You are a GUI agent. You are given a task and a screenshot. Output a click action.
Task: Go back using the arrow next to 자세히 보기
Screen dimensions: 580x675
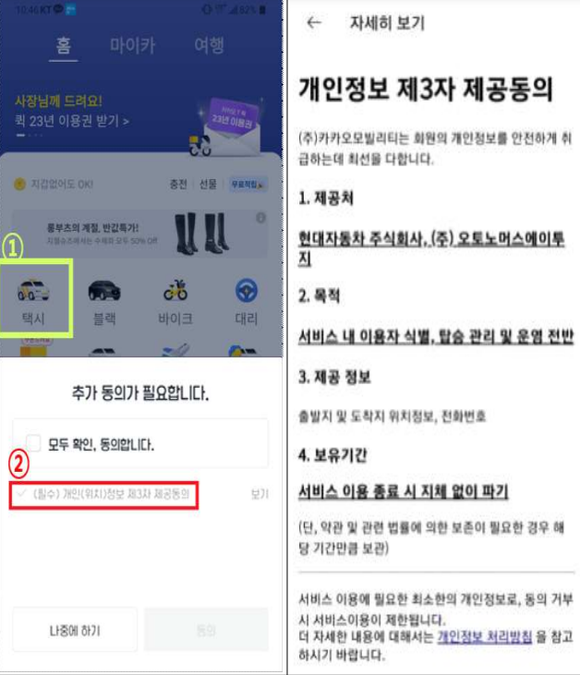pos(314,23)
